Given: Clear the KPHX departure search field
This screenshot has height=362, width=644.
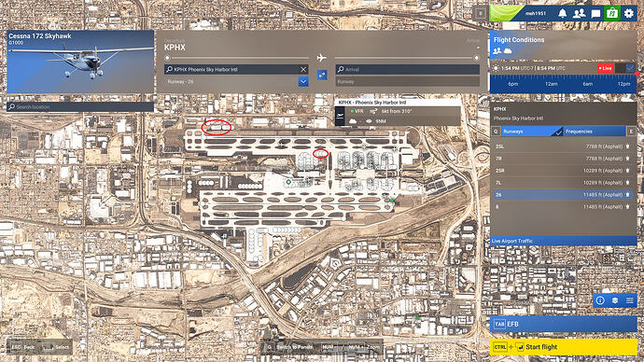Looking at the screenshot, I should tap(303, 69).
